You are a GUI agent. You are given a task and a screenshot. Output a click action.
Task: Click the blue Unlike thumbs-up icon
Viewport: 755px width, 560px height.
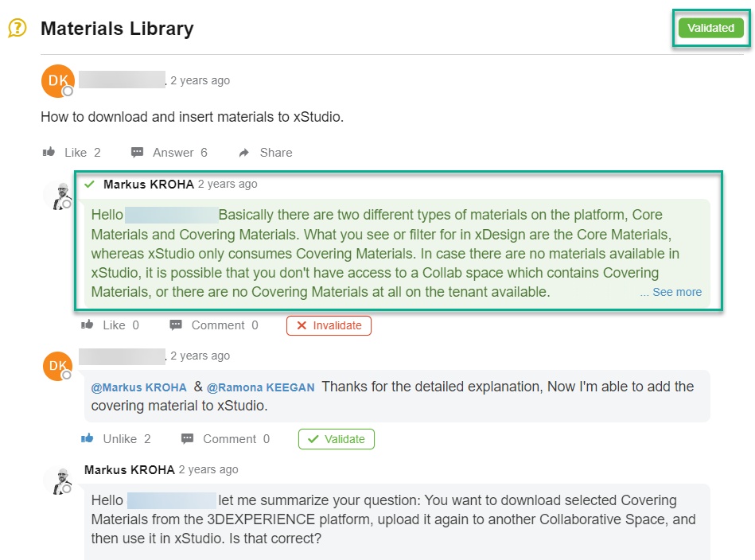88,438
